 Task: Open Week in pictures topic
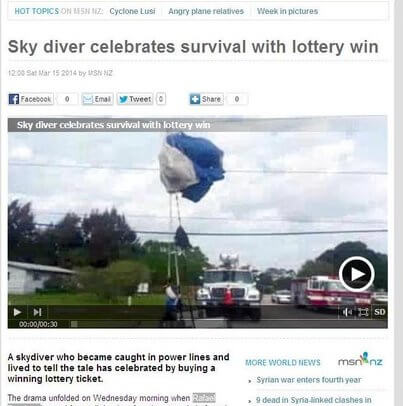click(x=287, y=11)
